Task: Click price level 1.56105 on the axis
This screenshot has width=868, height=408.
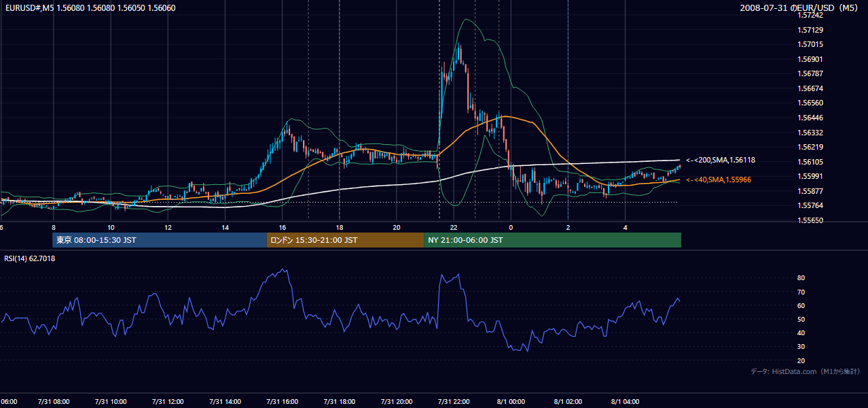Action: tap(810, 162)
